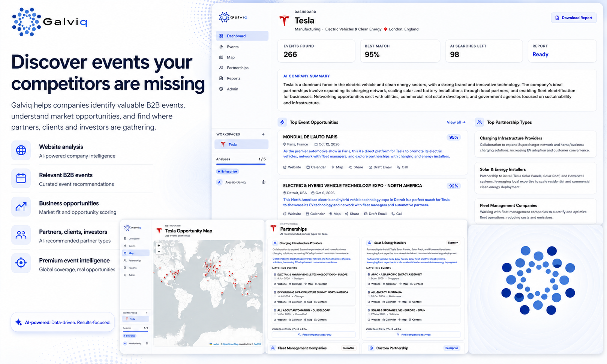Open the Fleet Management Companies dashboard card
The width and height of the screenshot is (607, 364).
click(535, 211)
